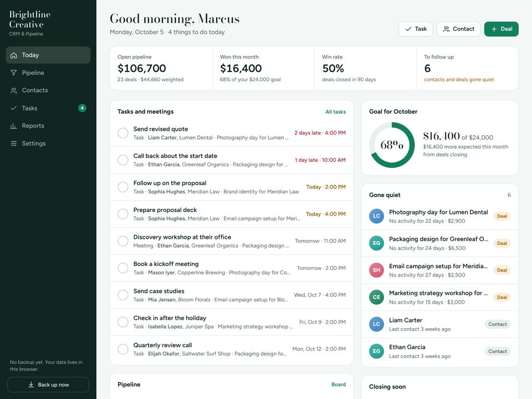
Task: Click the EG avatar beside Packaging design for Greenleaf
Action: click(376, 243)
